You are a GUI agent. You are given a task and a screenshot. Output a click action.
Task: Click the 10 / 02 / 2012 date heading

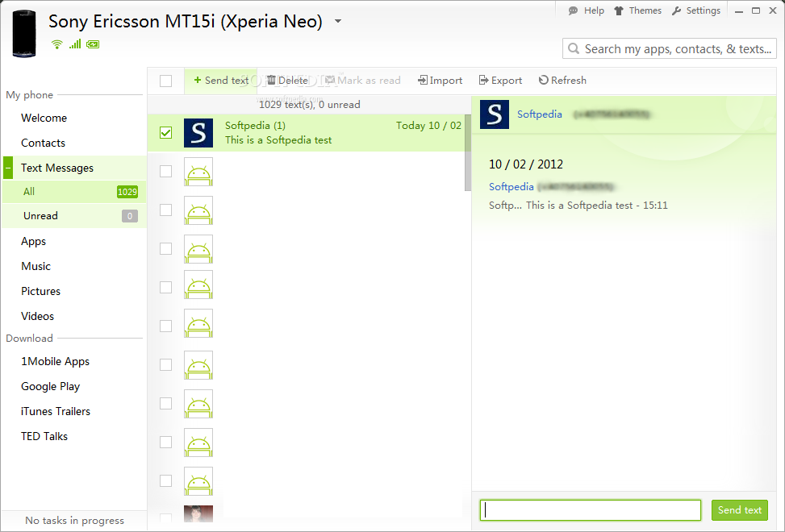pos(526,164)
